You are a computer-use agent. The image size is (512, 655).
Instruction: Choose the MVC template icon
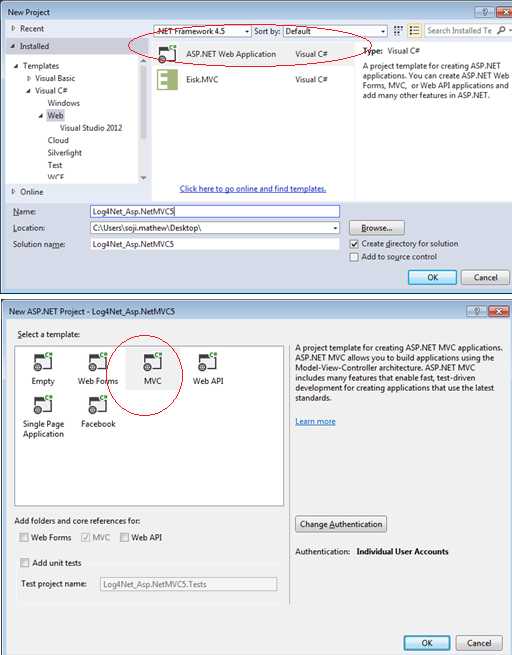152,362
